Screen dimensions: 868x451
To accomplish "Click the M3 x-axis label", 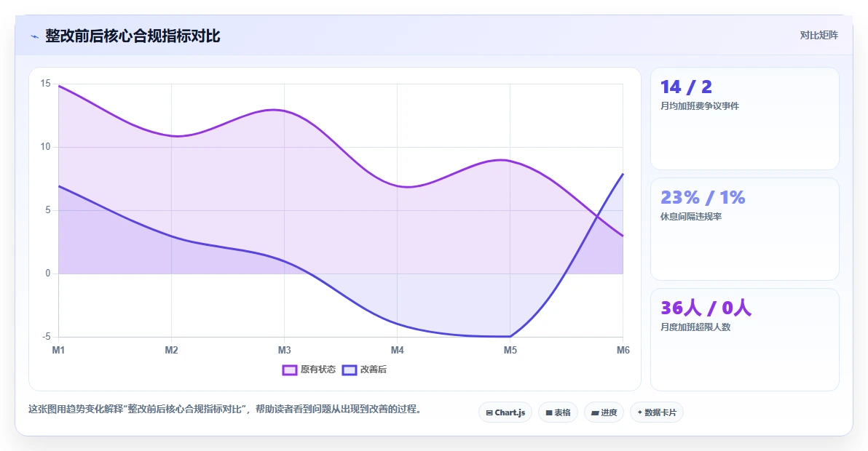I will 284,350.
